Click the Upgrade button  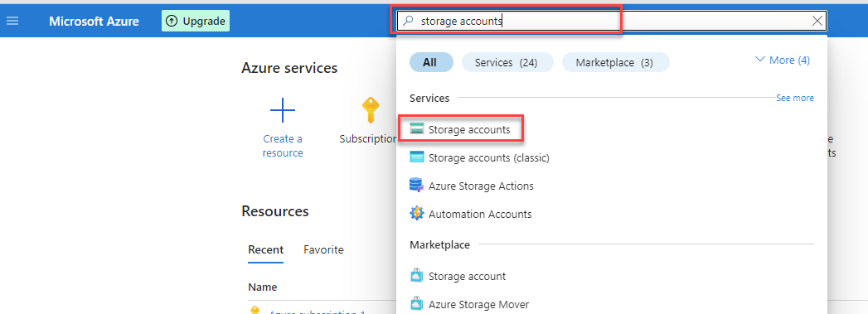[x=196, y=21]
